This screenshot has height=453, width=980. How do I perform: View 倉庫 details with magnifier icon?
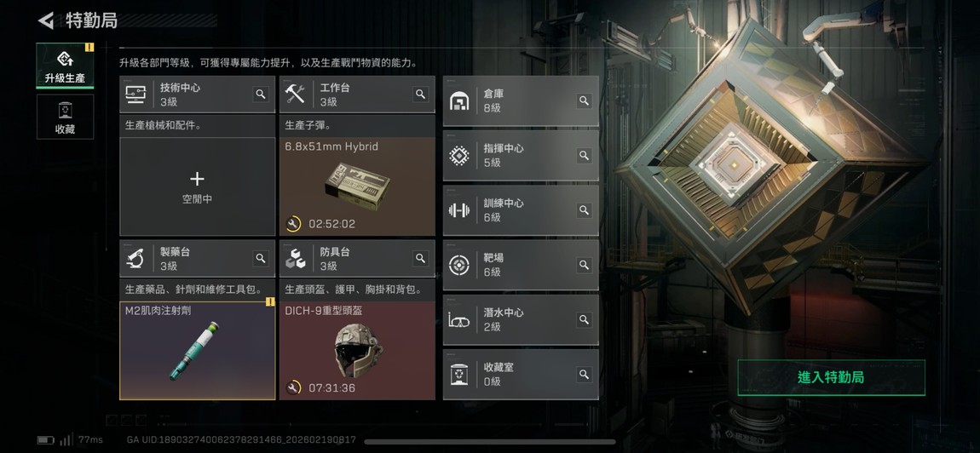point(584,100)
